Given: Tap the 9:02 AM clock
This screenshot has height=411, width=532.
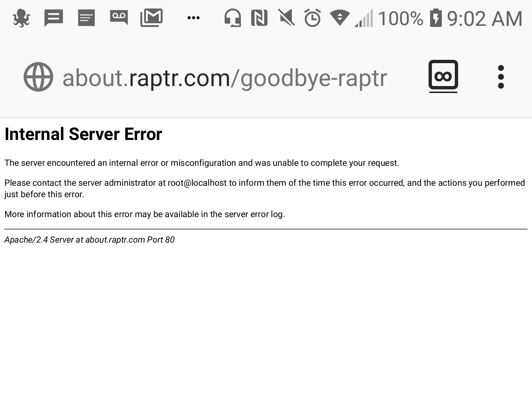Looking at the screenshot, I should [x=485, y=18].
